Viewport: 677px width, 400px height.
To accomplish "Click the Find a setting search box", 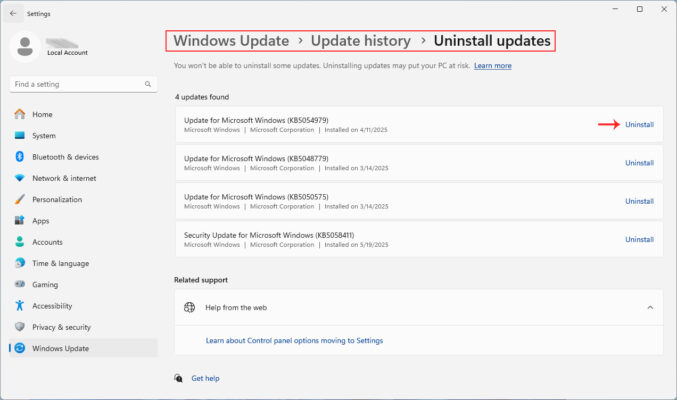I will [x=83, y=84].
